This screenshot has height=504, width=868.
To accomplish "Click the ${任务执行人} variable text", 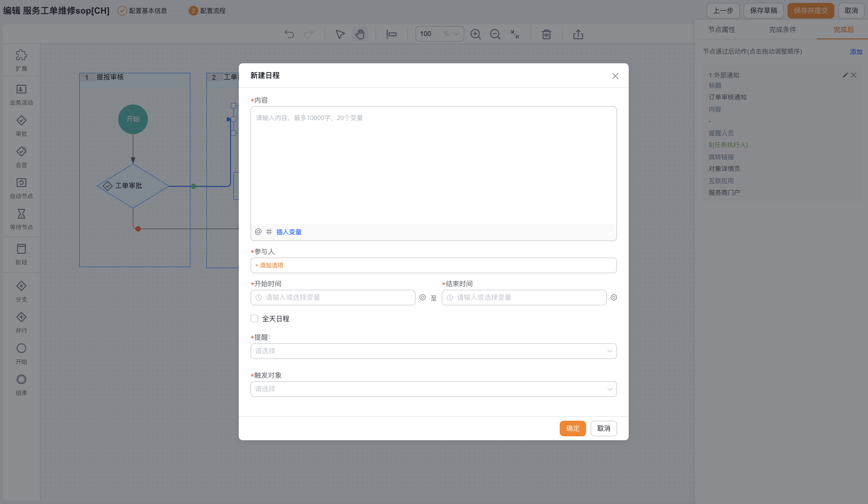I will pyautogui.click(x=728, y=145).
